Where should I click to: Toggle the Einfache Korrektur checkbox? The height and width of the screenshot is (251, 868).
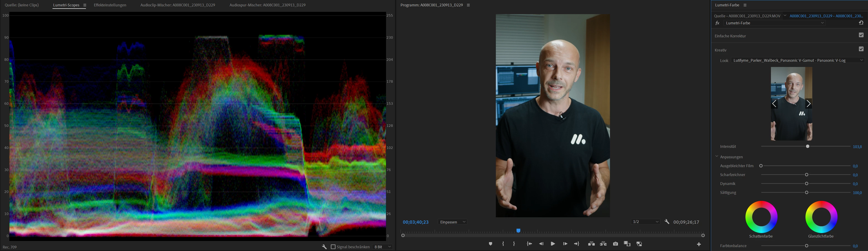[861, 35]
